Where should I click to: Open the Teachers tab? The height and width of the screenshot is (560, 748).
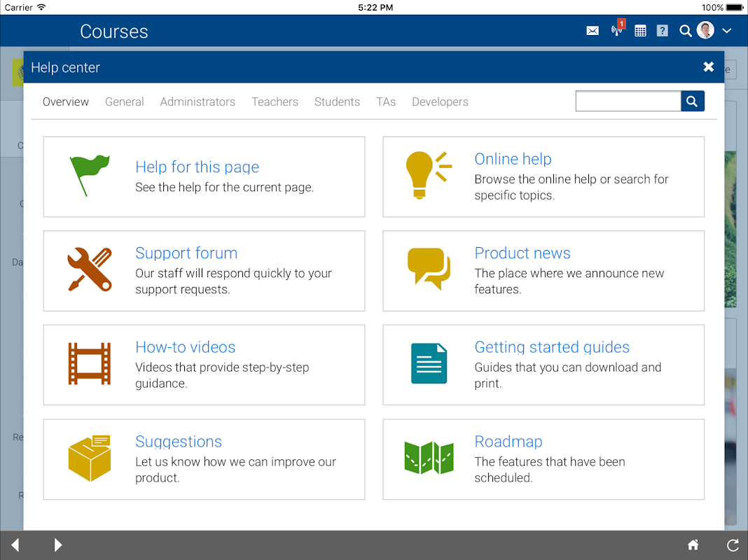click(x=275, y=102)
